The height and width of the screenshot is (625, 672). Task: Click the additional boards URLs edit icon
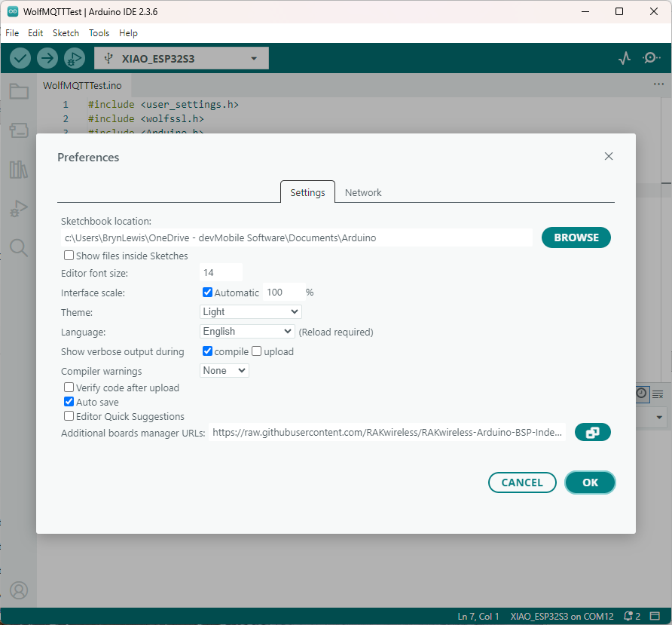(x=592, y=433)
